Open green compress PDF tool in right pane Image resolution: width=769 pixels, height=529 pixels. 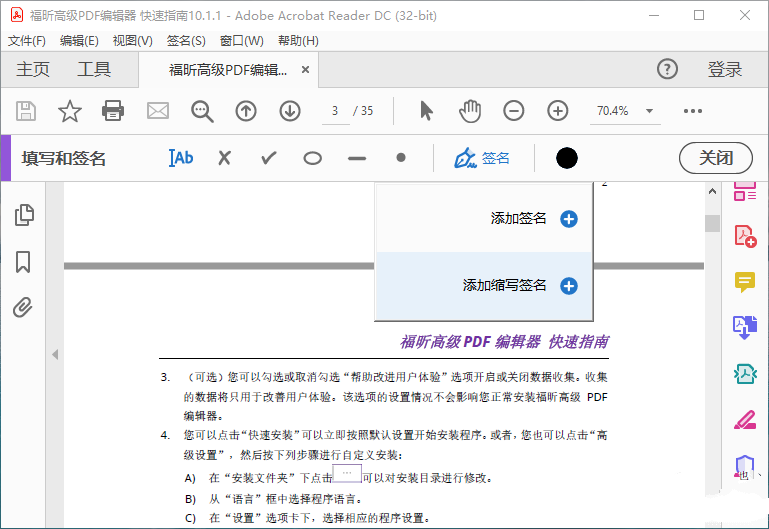[x=745, y=374]
